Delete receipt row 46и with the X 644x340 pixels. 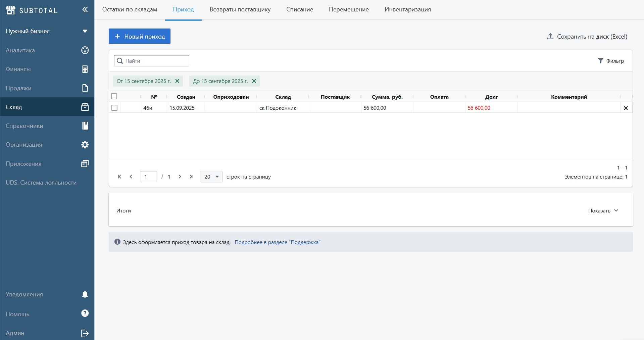click(x=626, y=108)
